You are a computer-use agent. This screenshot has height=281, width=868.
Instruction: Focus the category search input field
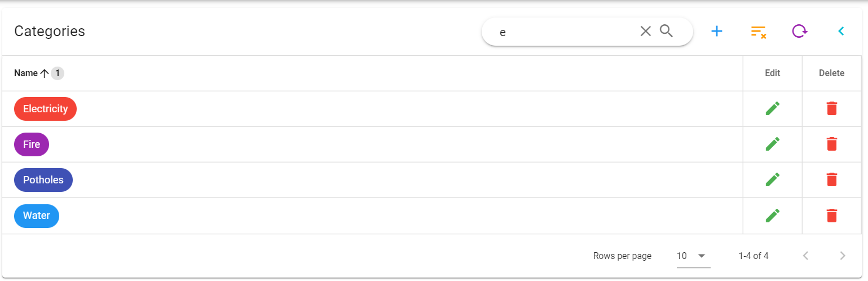[564, 32]
